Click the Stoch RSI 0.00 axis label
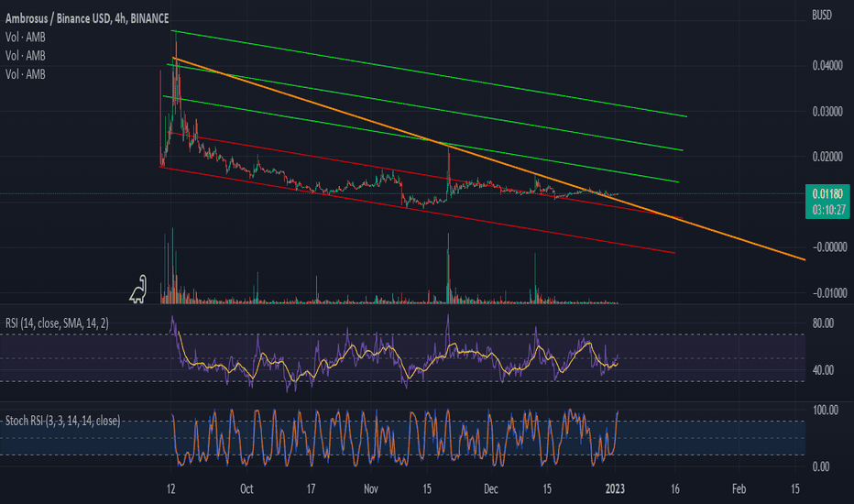 click(x=821, y=466)
